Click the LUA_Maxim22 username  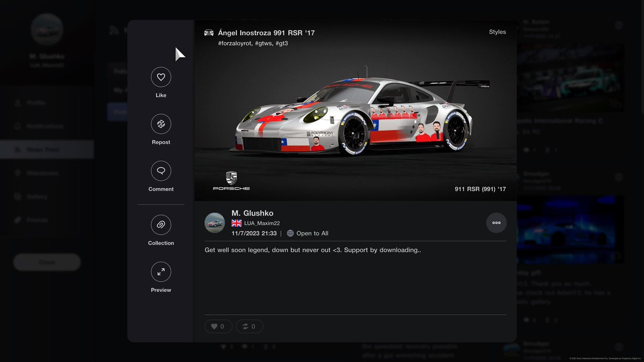click(262, 223)
